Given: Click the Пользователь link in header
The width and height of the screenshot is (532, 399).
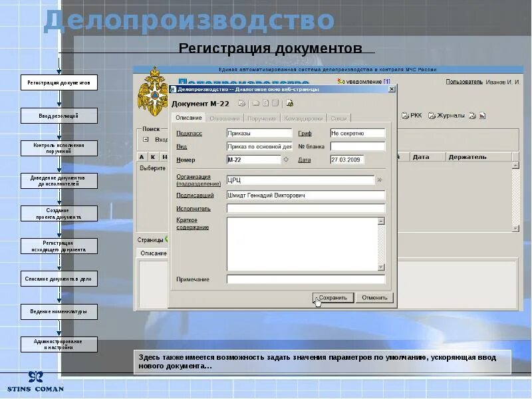Looking at the screenshot, I should click(464, 82).
